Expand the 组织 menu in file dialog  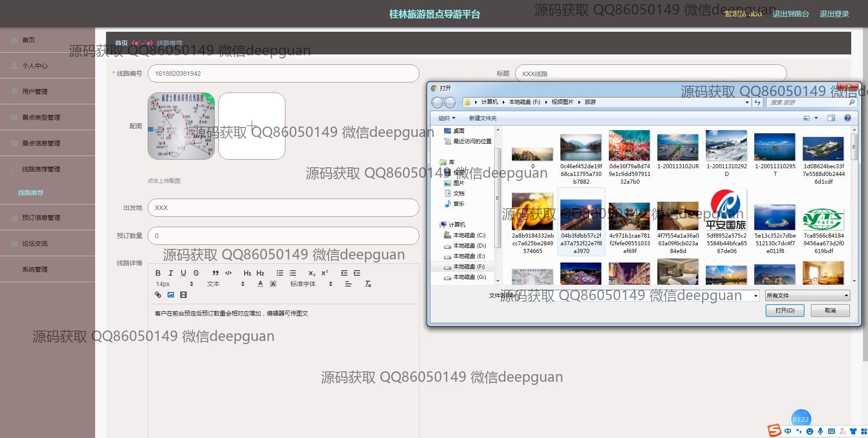(446, 118)
